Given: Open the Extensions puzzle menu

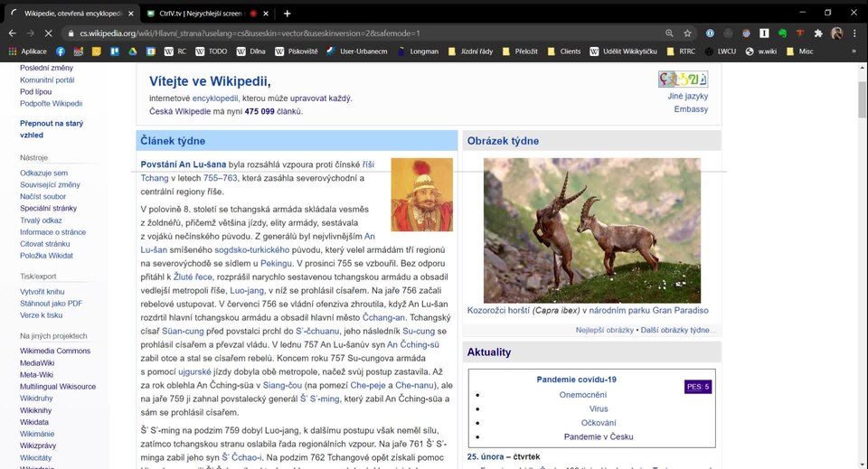Looking at the screenshot, I should coord(818,33).
